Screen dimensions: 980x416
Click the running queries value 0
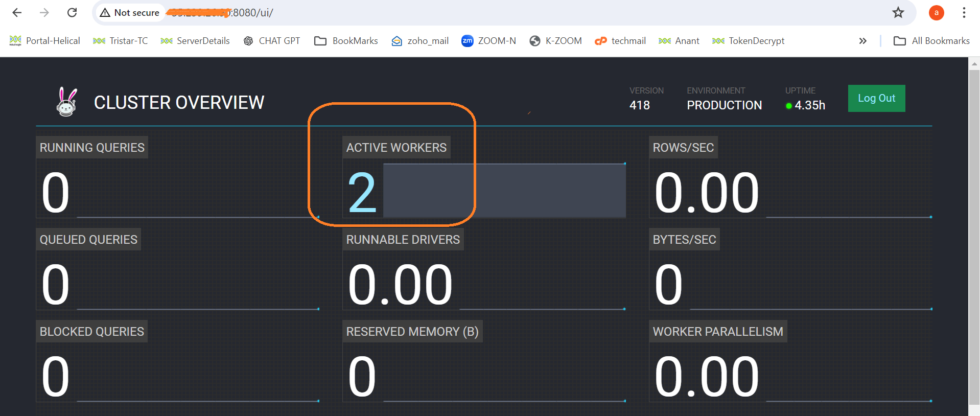tap(55, 193)
